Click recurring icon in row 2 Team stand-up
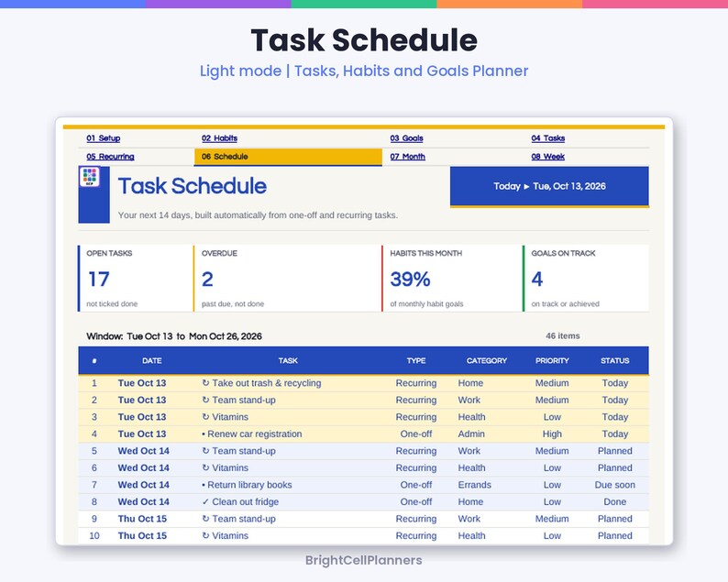Image resolution: width=728 pixels, height=582 pixels. point(205,400)
